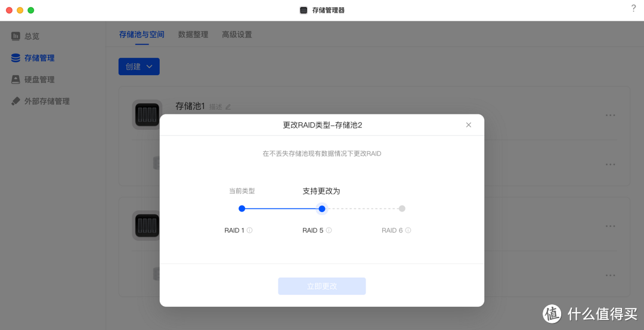Select 存储管理 in the sidebar
644x330 pixels.
pos(33,58)
